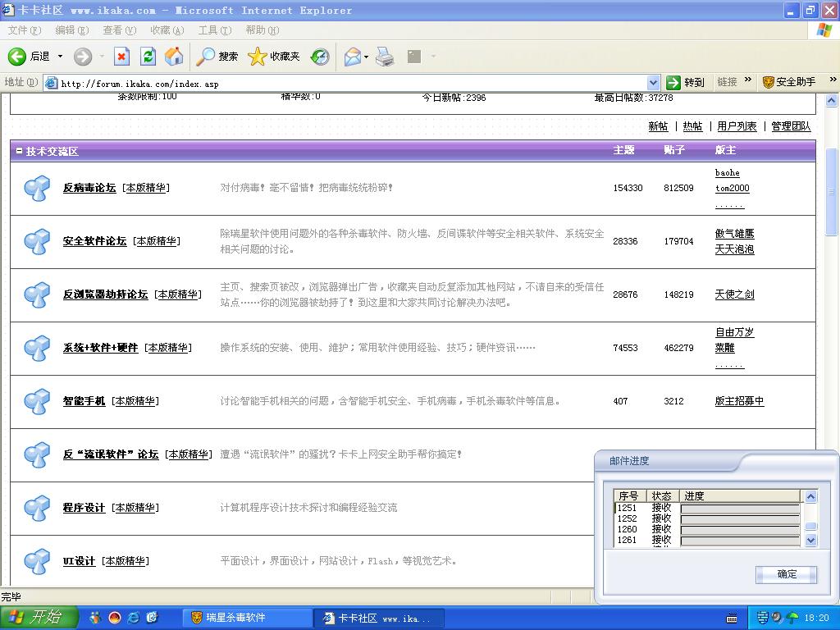The width and height of the screenshot is (840, 630).
Task: Open the 安全软件论坛 forum link
Action: click(x=94, y=241)
